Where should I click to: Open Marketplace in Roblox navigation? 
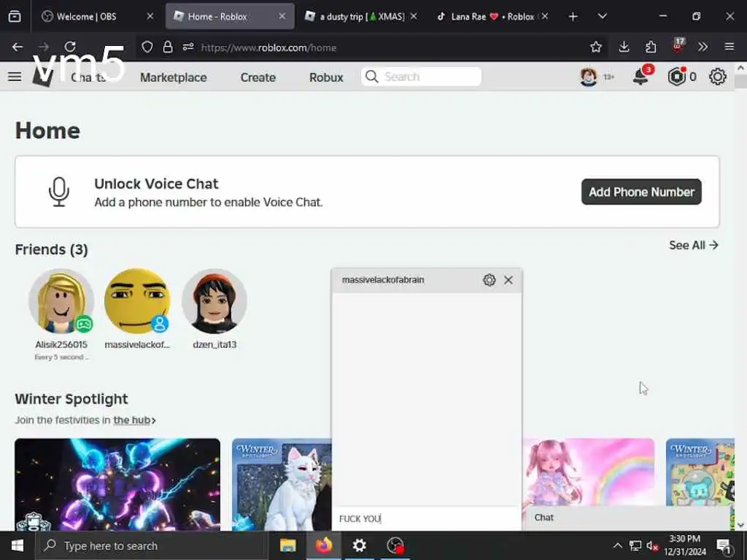(x=174, y=77)
